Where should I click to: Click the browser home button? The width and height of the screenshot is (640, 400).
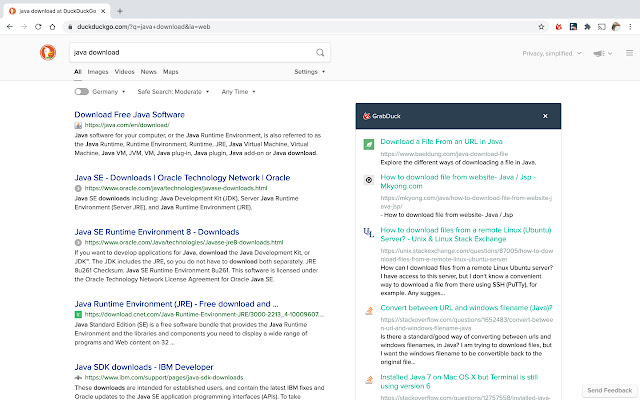coord(53,26)
